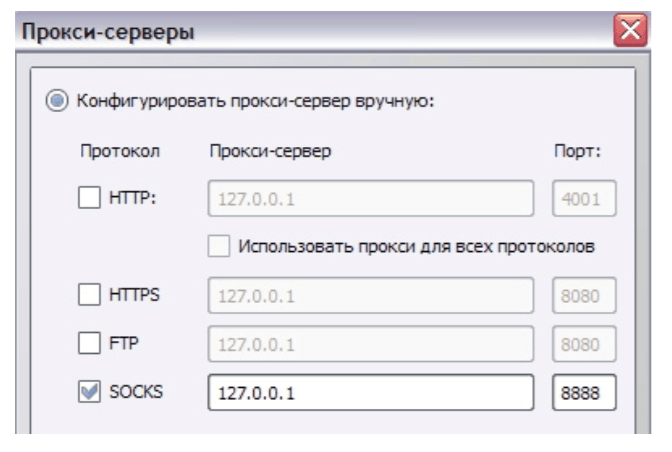Enable the HTTPS protocol checkbox
Screen dimensions: 672x452
click(90, 295)
